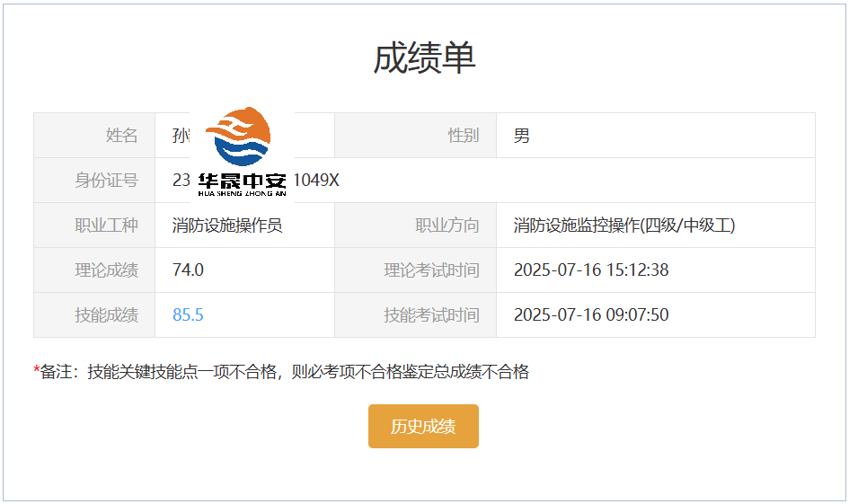Viewport: 849px width, 504px height.
Task: Click the 性别 label cell
Action: [415, 136]
